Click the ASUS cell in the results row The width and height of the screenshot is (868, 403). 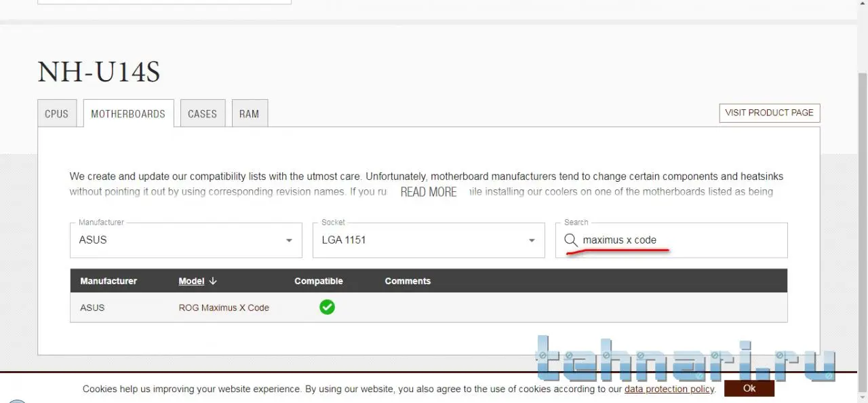point(92,307)
